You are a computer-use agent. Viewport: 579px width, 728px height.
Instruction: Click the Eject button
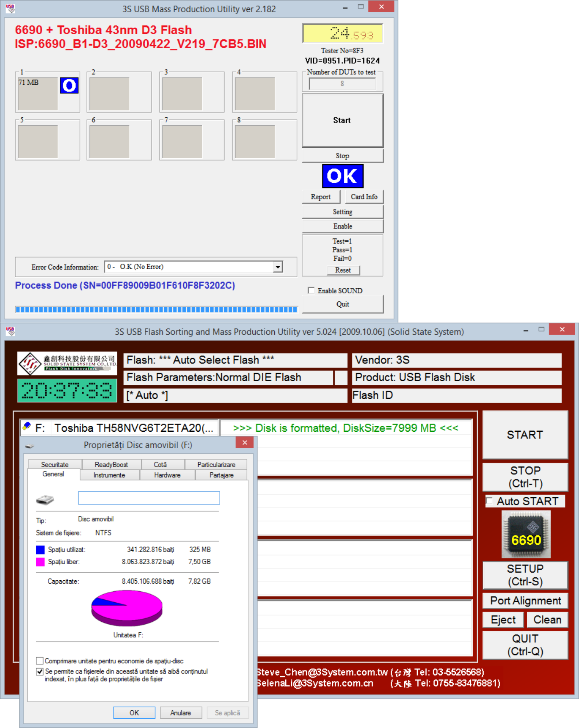(x=503, y=620)
